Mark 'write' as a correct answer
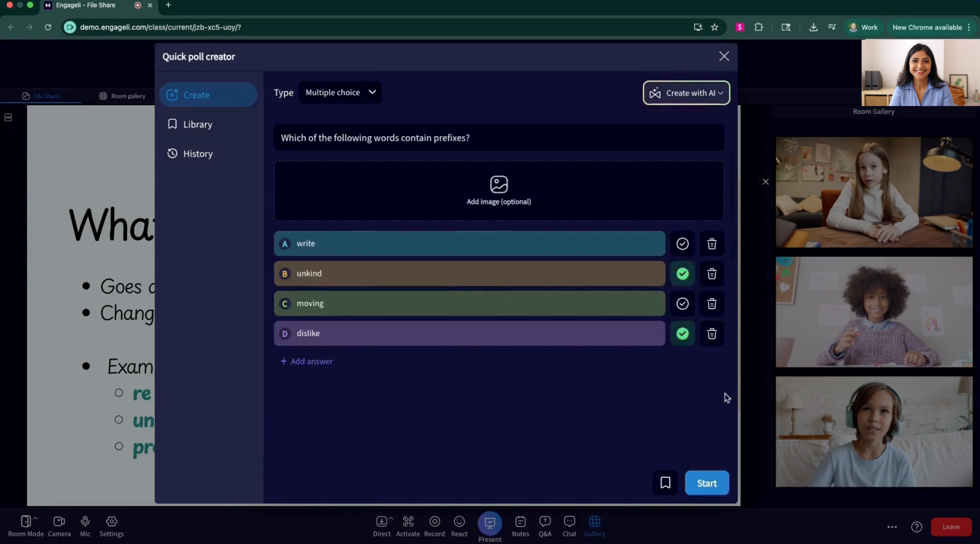The width and height of the screenshot is (980, 544). coord(682,244)
